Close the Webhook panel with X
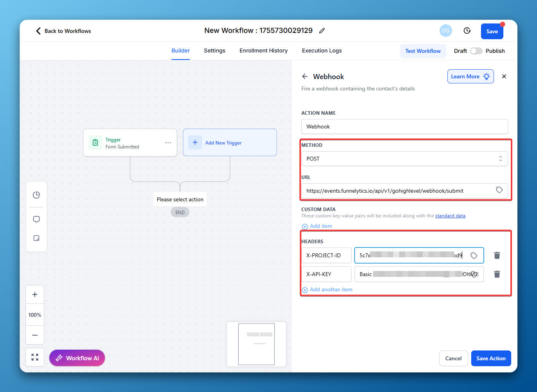The image size is (537, 392). coord(504,76)
